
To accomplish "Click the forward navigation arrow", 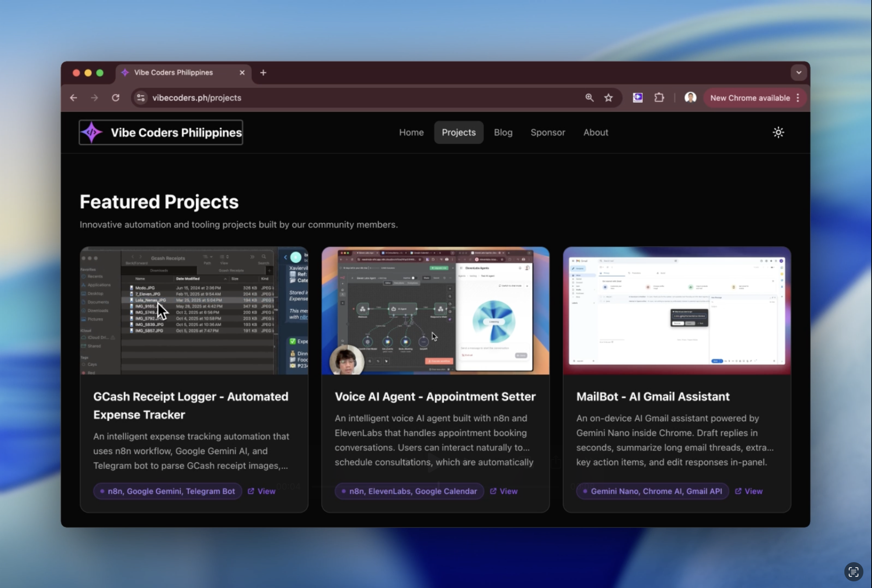I will pos(94,98).
